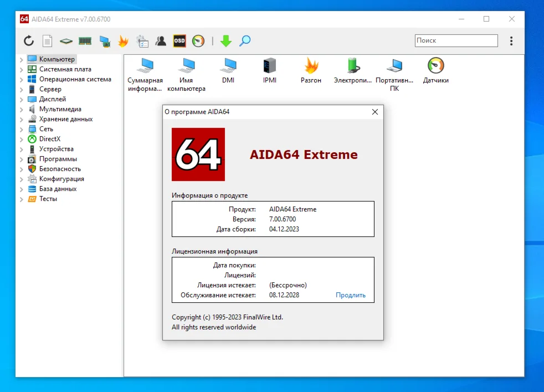
Task: Click the green download arrow update icon
Action: click(225, 41)
